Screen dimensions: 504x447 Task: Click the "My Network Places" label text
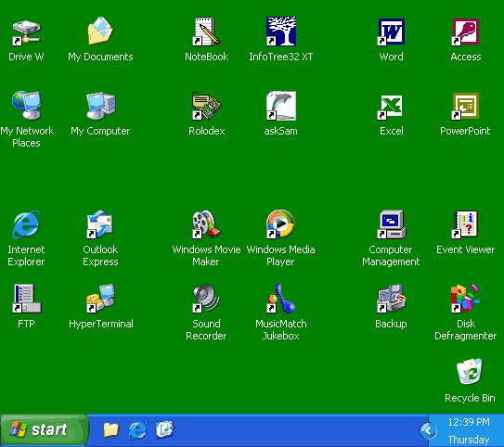[27, 137]
